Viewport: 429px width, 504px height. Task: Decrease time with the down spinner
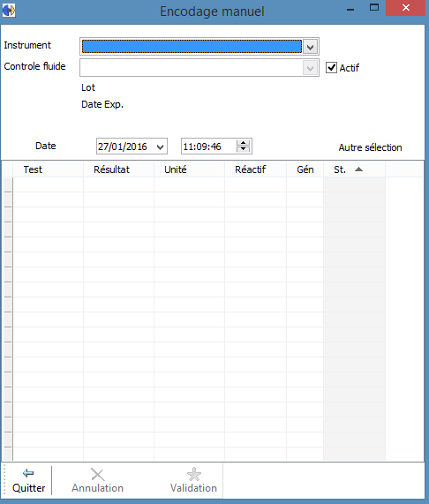pyautogui.click(x=244, y=149)
